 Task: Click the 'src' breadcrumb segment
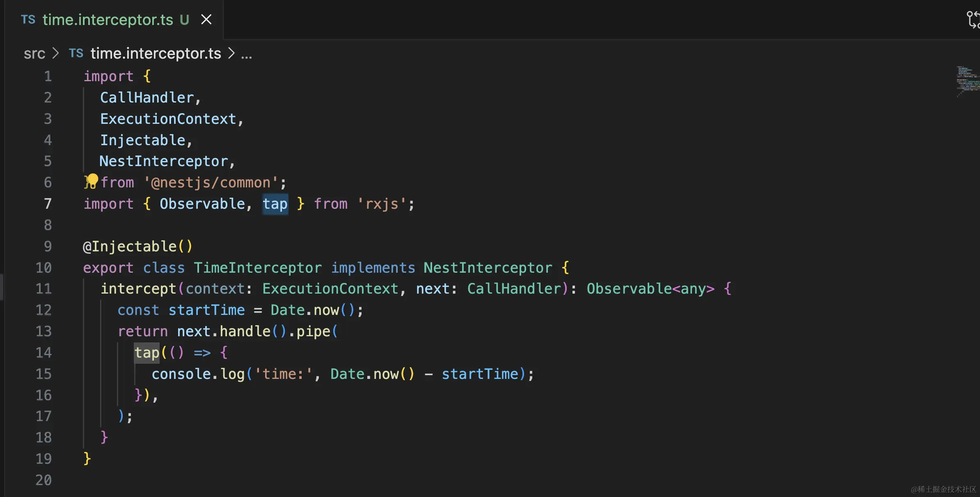34,53
